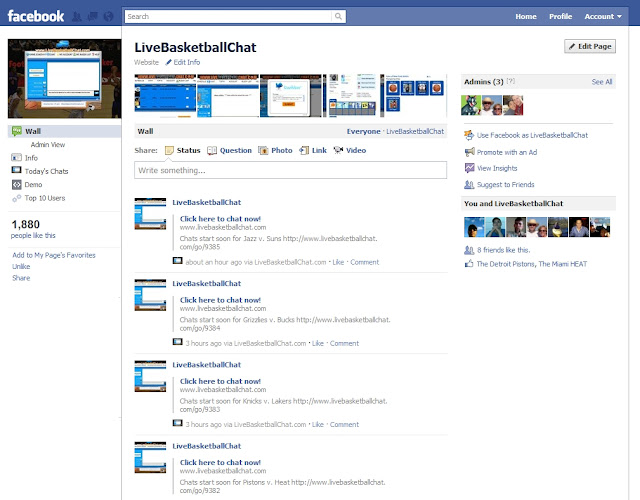640x500 pixels.
Task: Click the View Insights chart icon
Action: (x=469, y=168)
